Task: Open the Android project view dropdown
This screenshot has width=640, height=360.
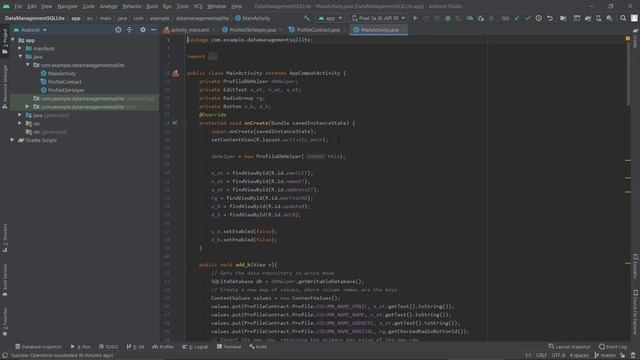Action: (30, 30)
